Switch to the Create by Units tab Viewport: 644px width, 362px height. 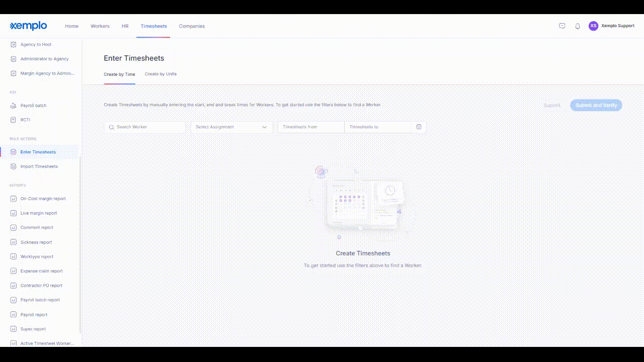tap(160, 74)
